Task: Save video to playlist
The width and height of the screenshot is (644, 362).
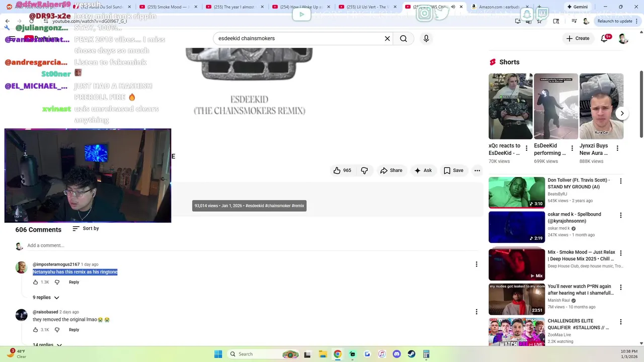Action: tap(453, 170)
